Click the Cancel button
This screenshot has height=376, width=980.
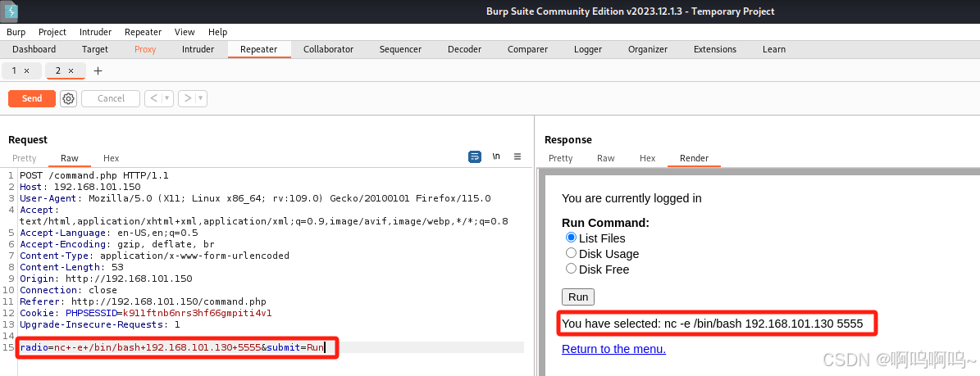coord(111,98)
